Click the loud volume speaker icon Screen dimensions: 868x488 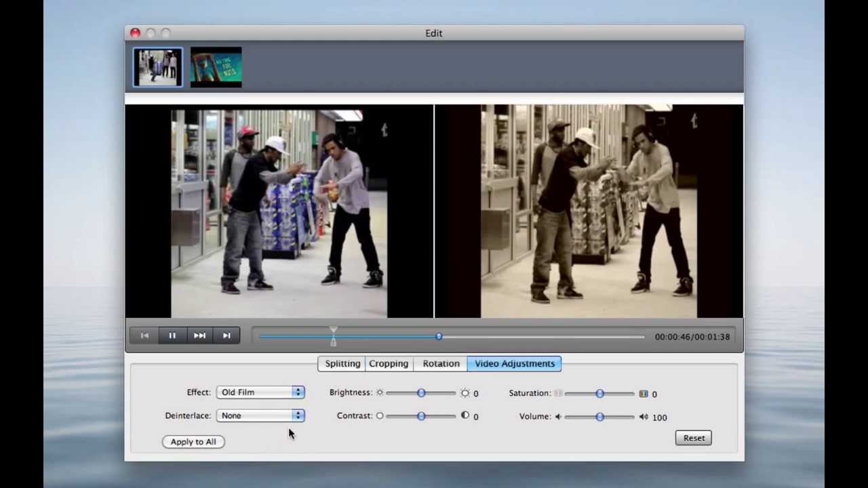(643, 417)
